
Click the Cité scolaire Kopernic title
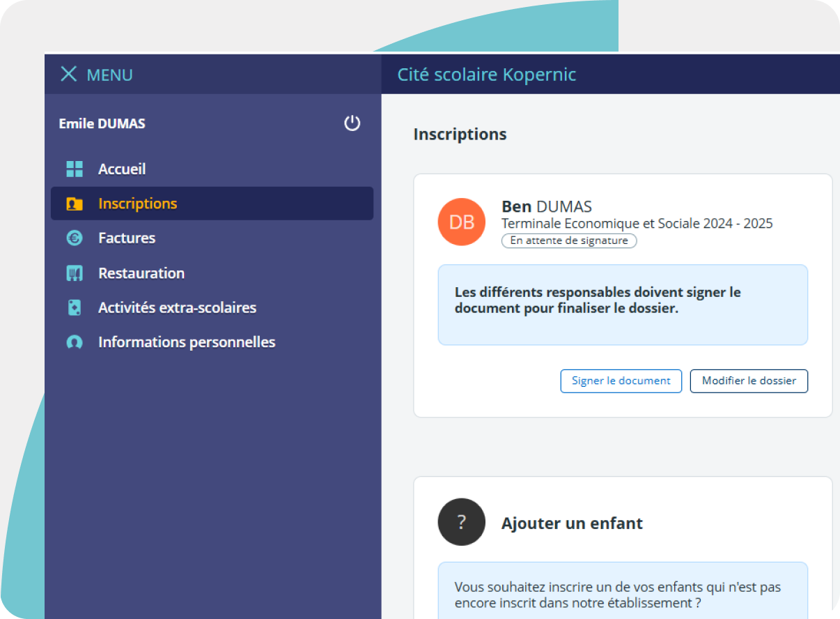487,75
